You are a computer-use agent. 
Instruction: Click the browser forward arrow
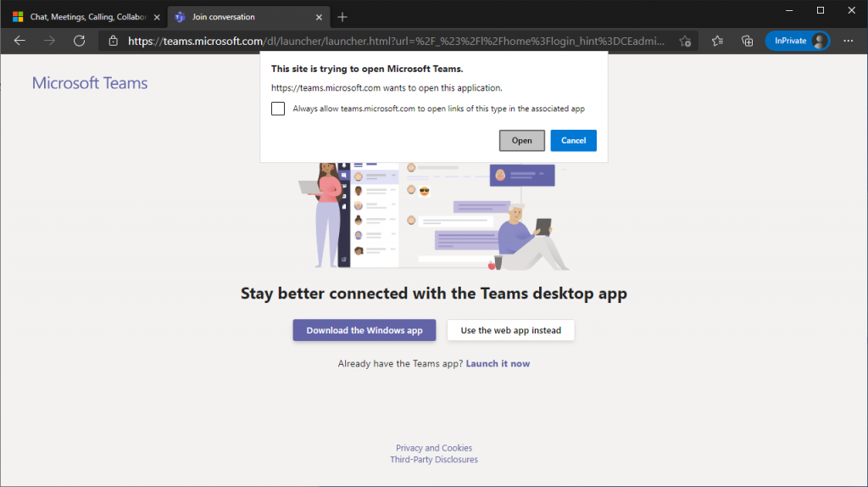[x=49, y=41]
